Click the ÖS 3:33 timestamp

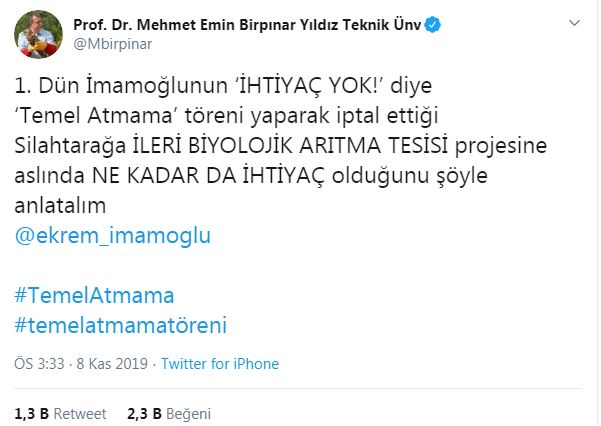coord(39,364)
